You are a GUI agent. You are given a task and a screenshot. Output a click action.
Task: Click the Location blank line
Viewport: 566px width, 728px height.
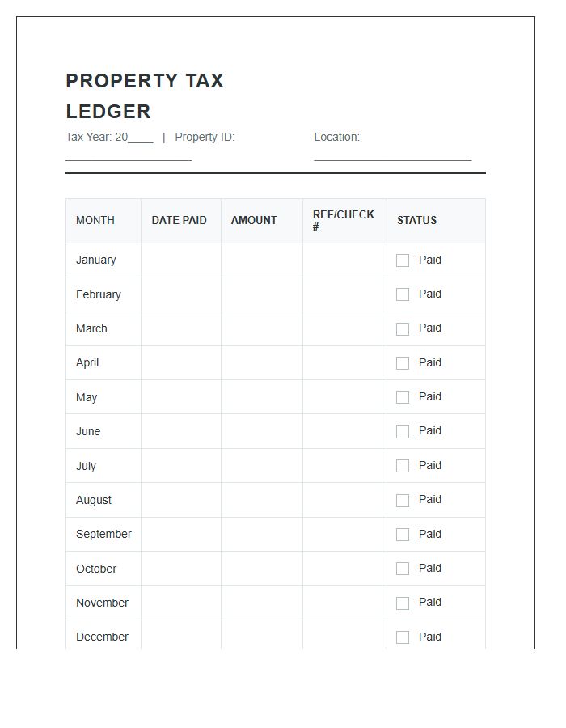[392, 157]
